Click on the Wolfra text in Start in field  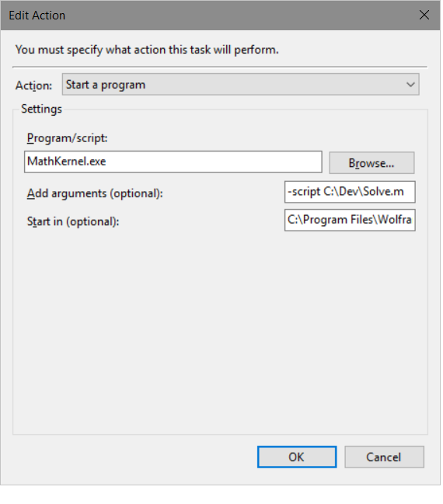(395, 220)
